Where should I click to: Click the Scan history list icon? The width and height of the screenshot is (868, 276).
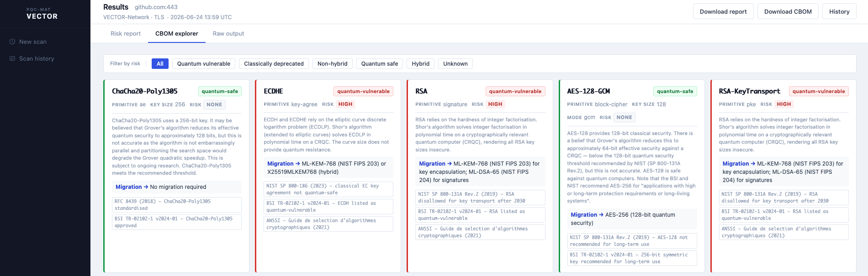(x=12, y=58)
